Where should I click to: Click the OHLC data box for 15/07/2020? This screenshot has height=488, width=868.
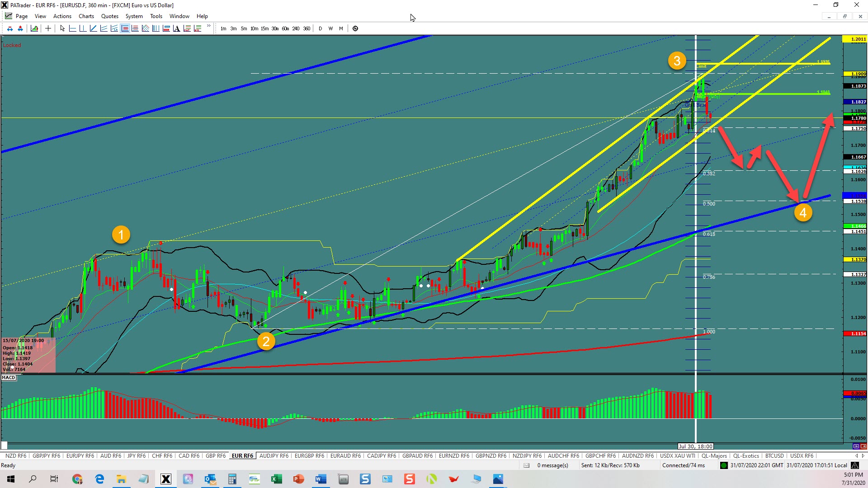28,355
